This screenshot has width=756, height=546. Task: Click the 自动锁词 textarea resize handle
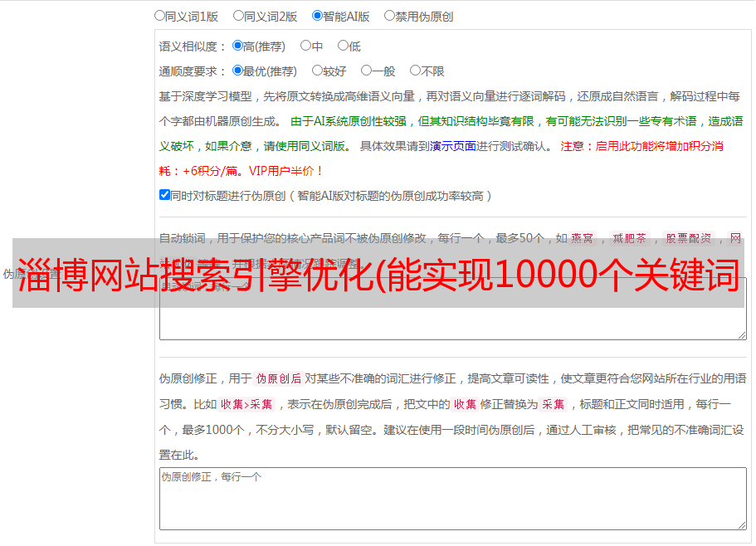[x=742, y=335]
